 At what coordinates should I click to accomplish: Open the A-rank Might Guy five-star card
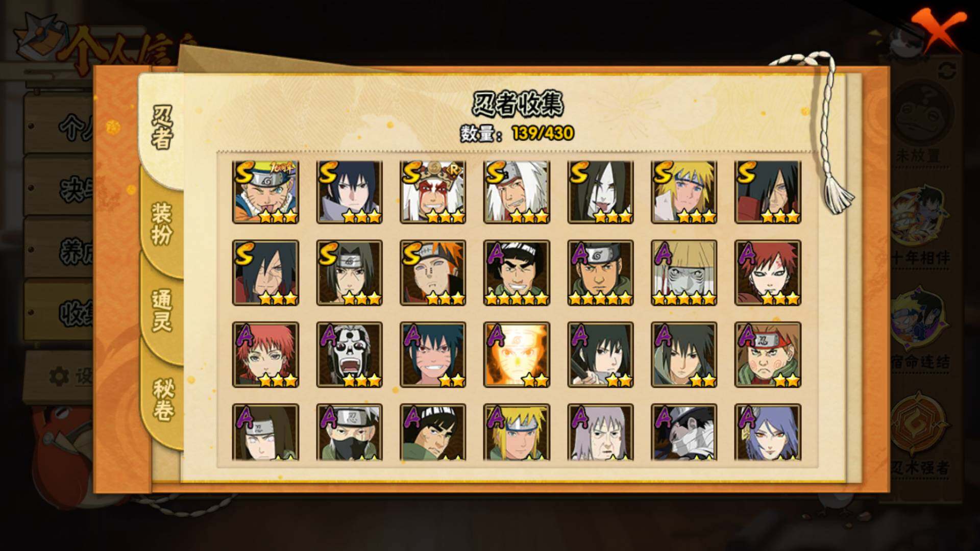coord(517,273)
